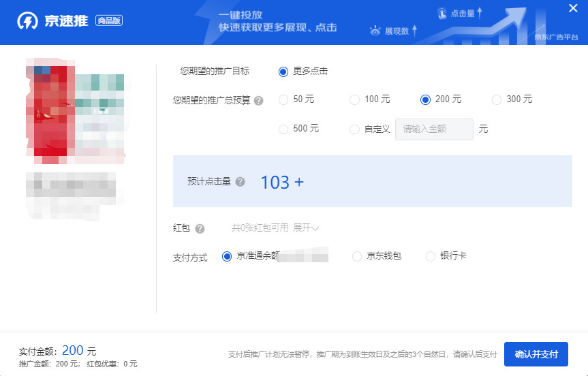The width and height of the screenshot is (588, 376).
Task: Select the 自定义 custom budget option
Action: pos(354,129)
